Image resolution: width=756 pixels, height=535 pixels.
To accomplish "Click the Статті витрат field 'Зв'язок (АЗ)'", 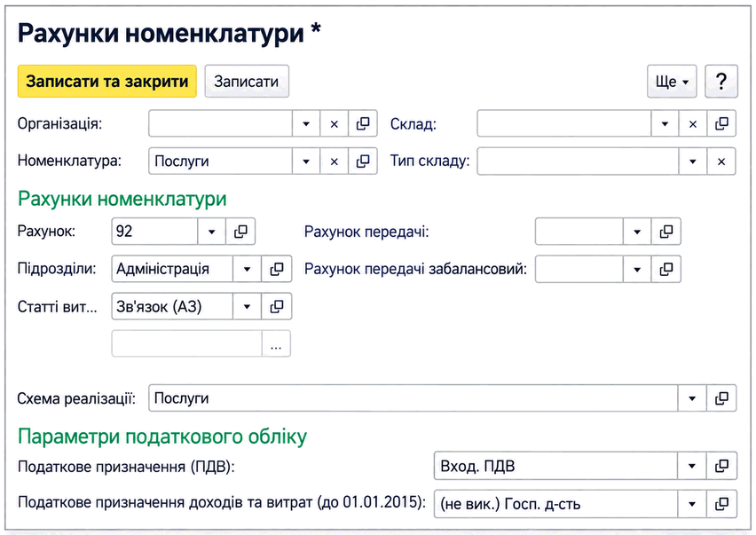I will coord(172,306).
